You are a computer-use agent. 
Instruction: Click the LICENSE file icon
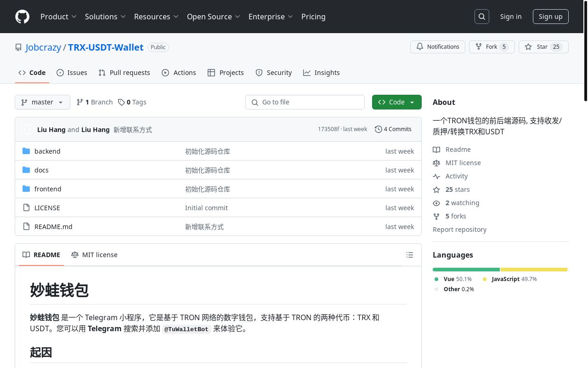(x=26, y=207)
